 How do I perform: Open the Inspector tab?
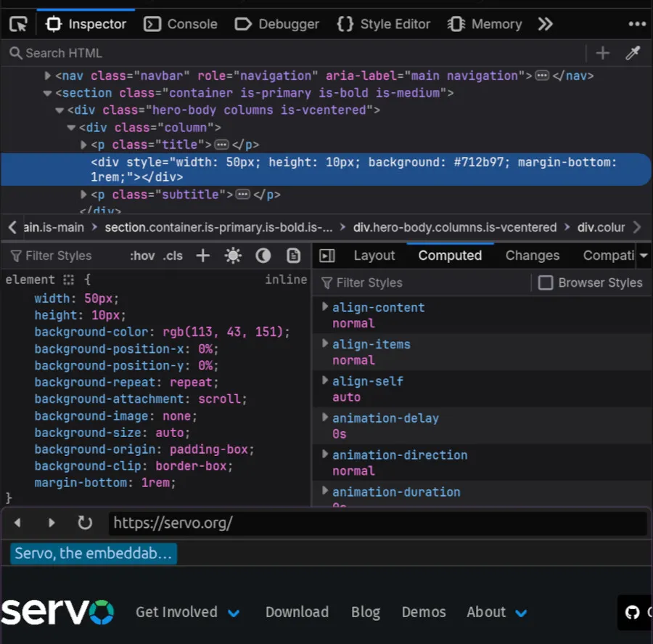[x=86, y=24]
